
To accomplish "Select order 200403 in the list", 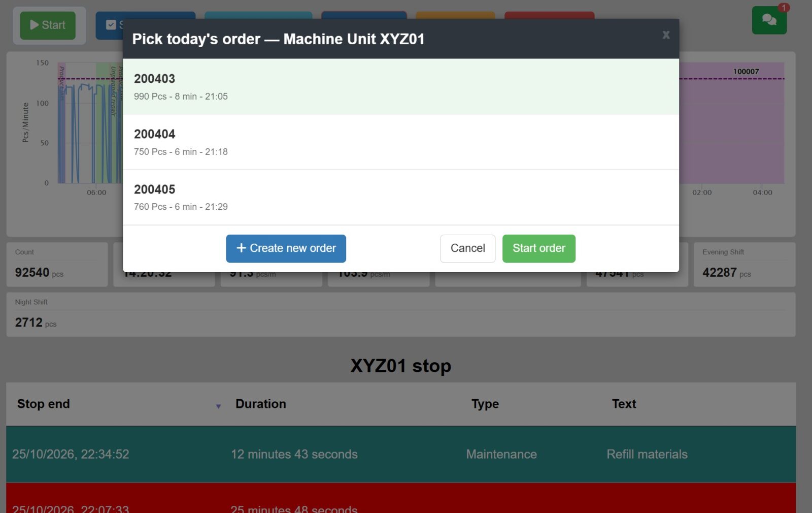I will pos(400,86).
